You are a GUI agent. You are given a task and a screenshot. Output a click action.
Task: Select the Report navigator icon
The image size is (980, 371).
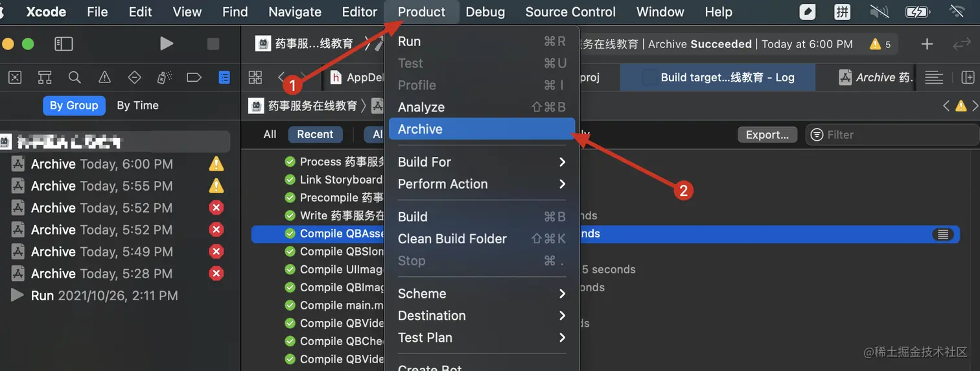coord(224,78)
